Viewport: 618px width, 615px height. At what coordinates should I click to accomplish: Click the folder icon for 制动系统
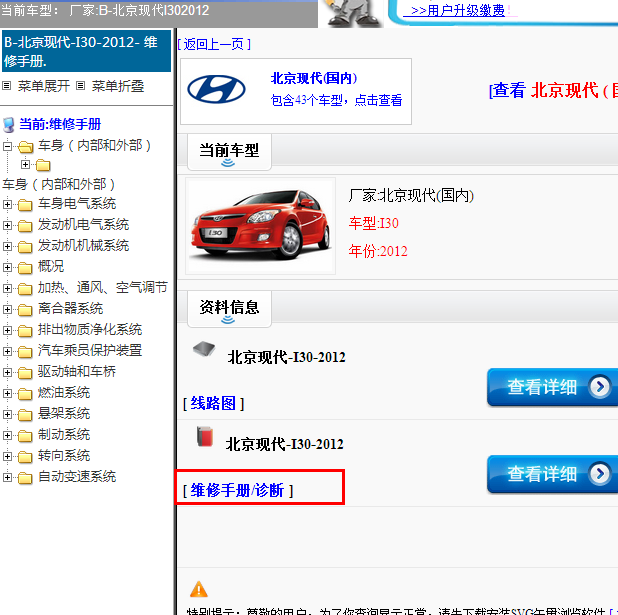(x=25, y=436)
